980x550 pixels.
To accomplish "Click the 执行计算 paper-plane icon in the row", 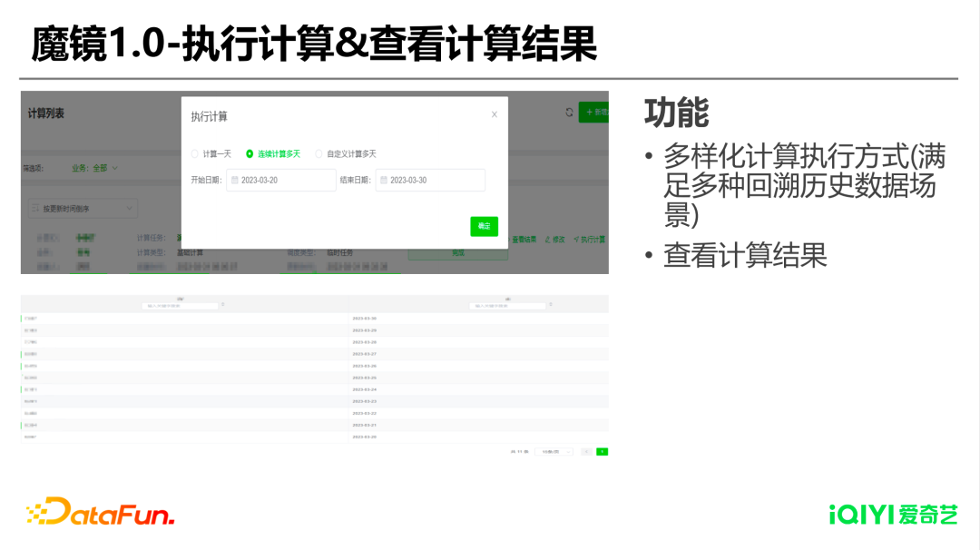I will (575, 240).
